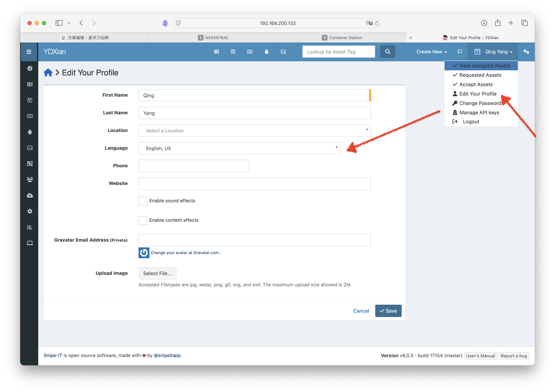Open the @snipeitapp footer link
555x392 pixels.
click(167, 355)
